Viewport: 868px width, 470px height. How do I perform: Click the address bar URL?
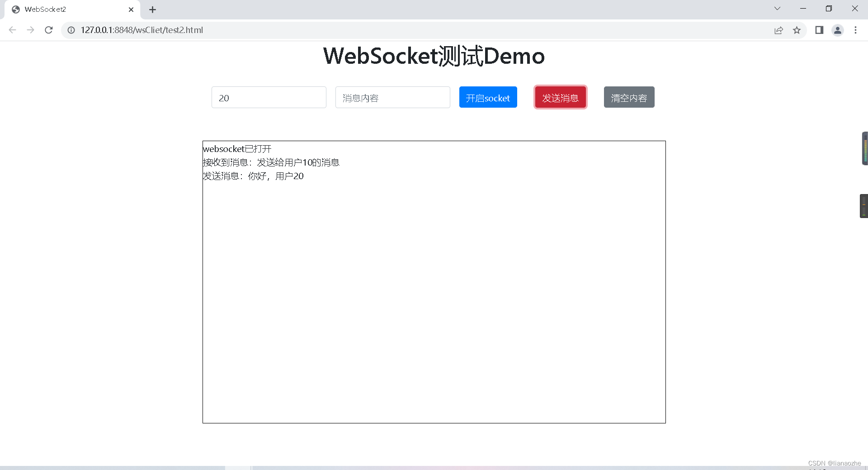pyautogui.click(x=141, y=30)
